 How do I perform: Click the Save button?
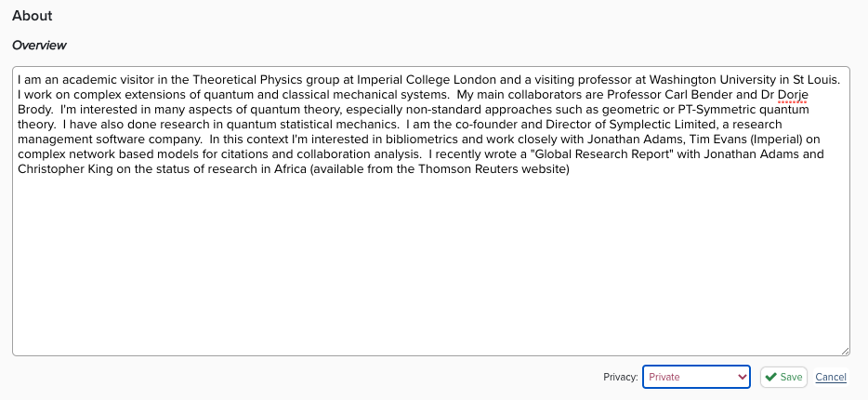pyautogui.click(x=783, y=377)
